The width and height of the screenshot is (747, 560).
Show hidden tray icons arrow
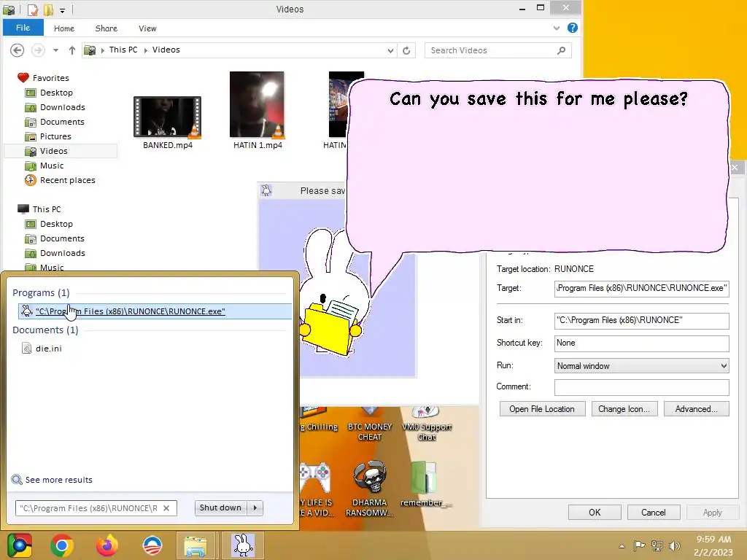[622, 546]
